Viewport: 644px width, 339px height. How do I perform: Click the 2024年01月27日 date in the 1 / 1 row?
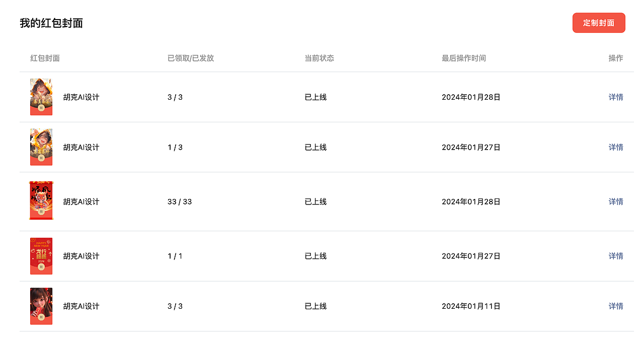[x=471, y=256]
